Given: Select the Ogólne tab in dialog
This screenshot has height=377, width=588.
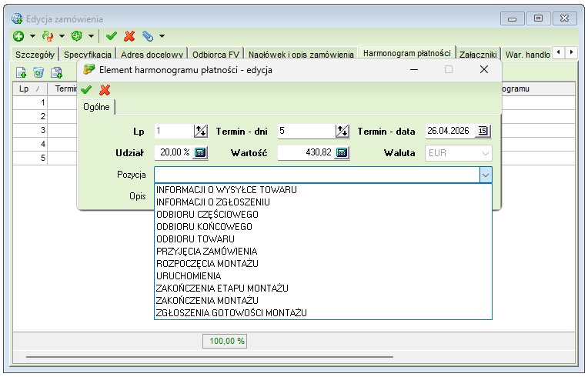Looking at the screenshot, I should click(96, 107).
